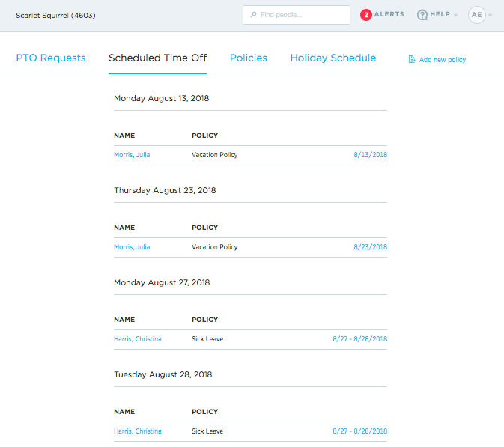Open the 8/13/2018 date link
Screen dimensions: 504x447
370,155
